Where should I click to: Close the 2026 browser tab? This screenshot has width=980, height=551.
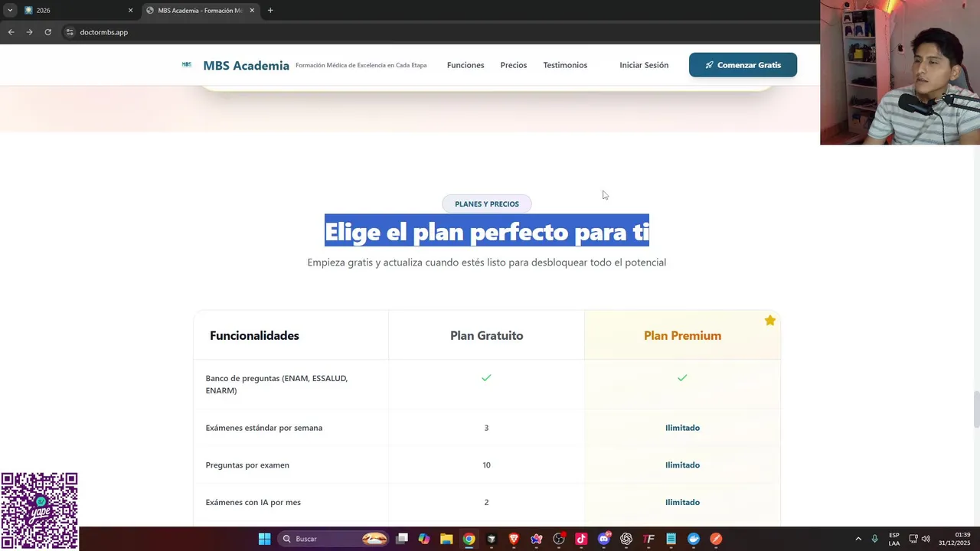click(130, 11)
